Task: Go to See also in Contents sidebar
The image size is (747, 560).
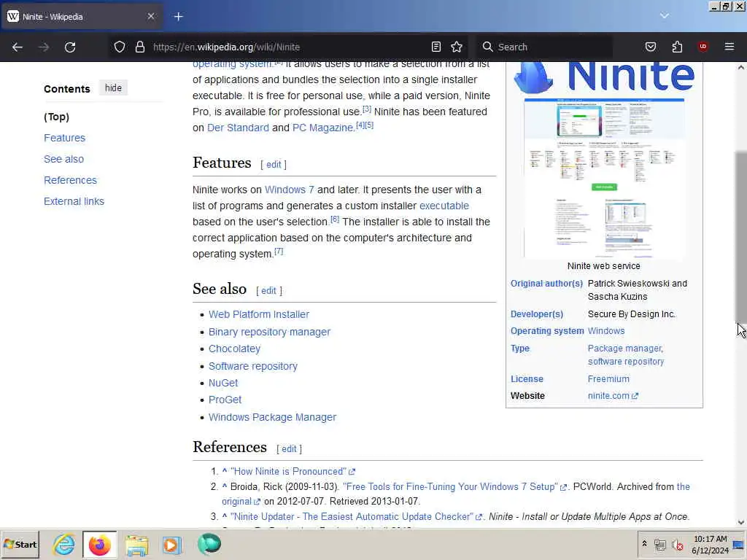Action: tap(64, 159)
